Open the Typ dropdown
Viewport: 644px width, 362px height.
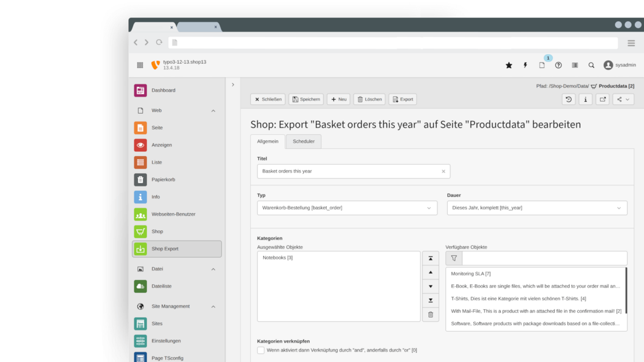click(347, 208)
